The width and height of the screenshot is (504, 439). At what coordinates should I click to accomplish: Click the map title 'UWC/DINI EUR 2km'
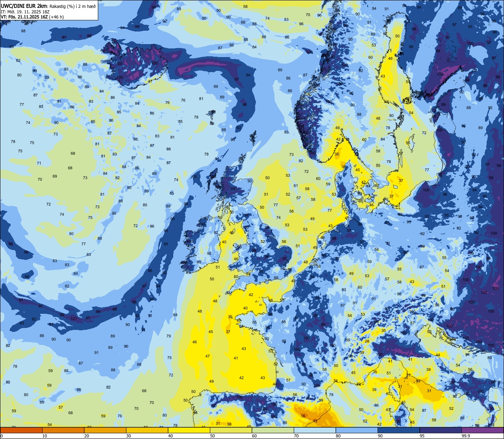tap(24, 6)
